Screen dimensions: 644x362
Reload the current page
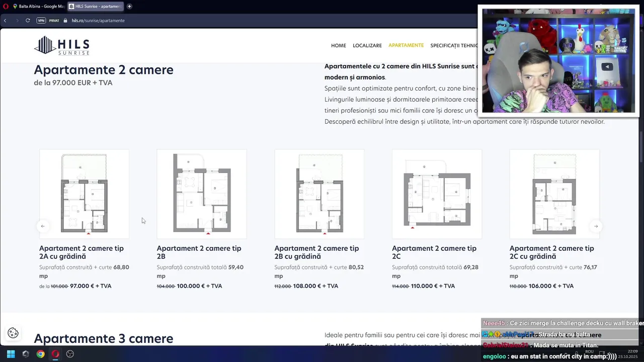pos(28,21)
